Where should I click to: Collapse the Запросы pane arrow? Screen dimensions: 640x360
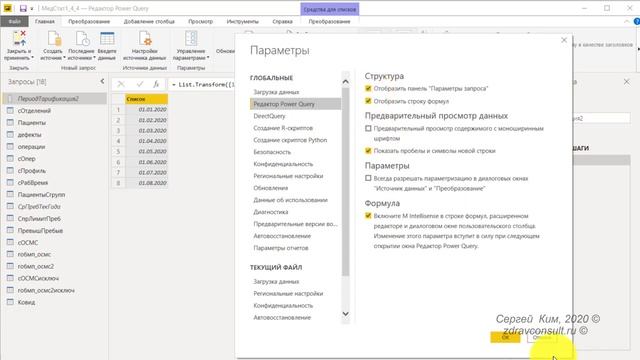[102, 82]
